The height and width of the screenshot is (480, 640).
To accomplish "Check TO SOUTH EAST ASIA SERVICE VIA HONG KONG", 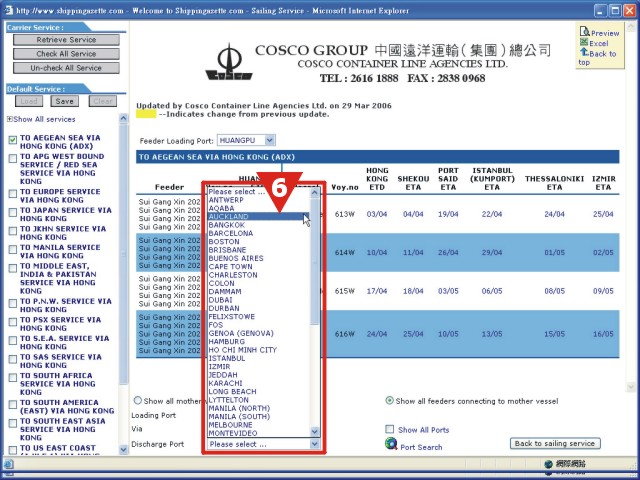I will [x=13, y=423].
